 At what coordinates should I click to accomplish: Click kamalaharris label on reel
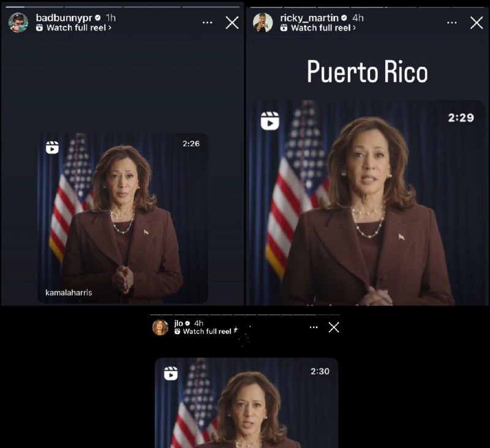tap(69, 293)
